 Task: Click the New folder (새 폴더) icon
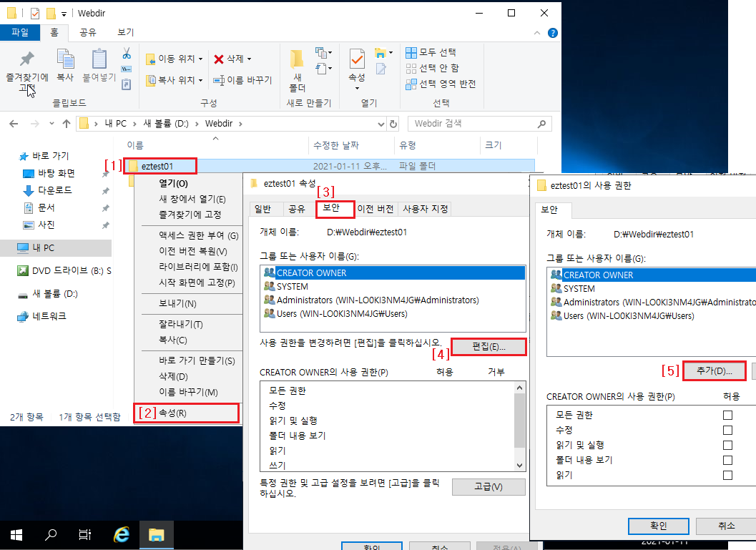(297, 59)
